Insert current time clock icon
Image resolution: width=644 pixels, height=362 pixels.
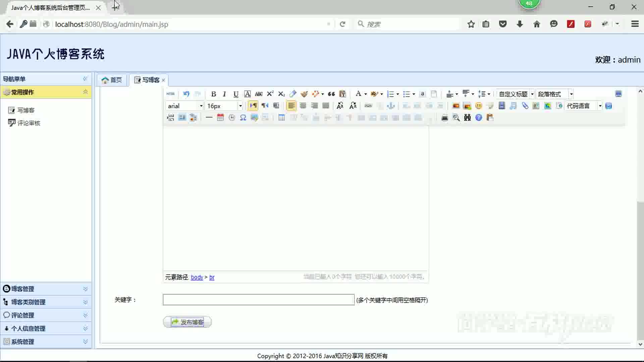[232, 118]
